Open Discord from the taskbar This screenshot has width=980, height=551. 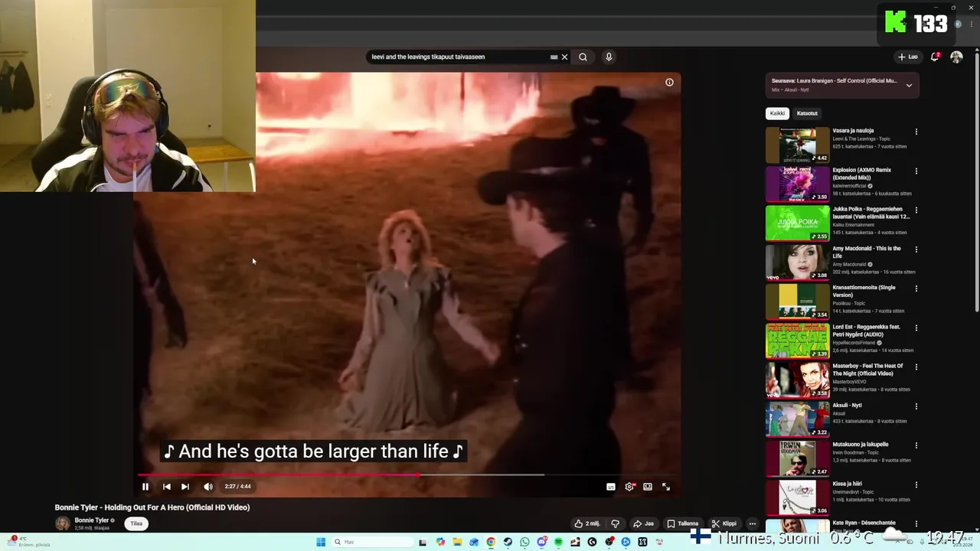(x=542, y=542)
